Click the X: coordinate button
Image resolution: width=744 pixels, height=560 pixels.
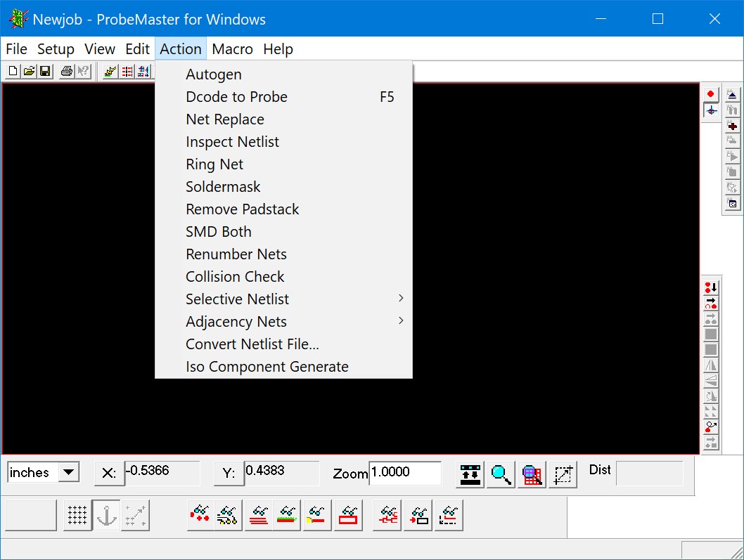coord(109,474)
